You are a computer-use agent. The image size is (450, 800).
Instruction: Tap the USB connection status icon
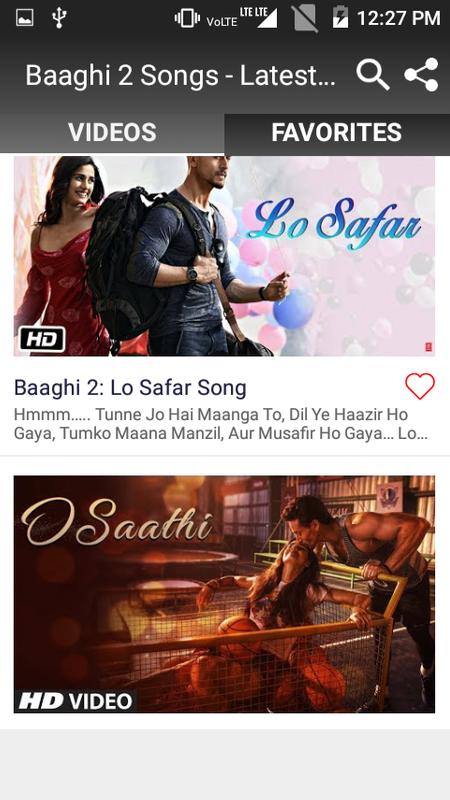click(x=59, y=18)
